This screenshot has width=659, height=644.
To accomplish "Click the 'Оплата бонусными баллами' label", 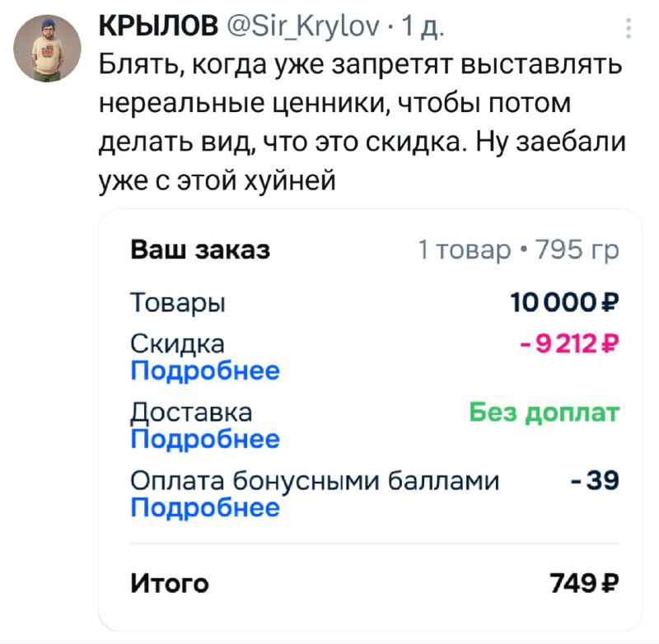I will pos(315,481).
